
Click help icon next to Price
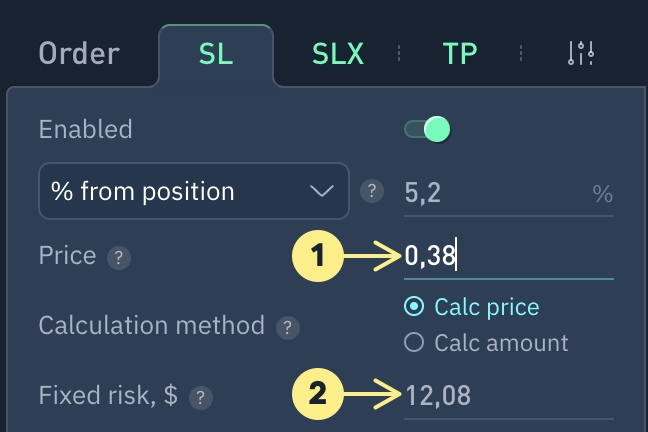(x=120, y=258)
